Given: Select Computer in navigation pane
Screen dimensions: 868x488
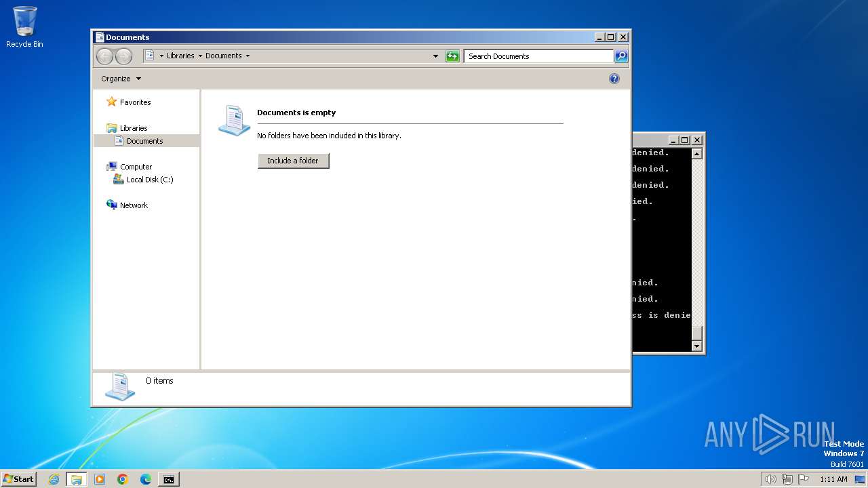Looking at the screenshot, I should [136, 167].
